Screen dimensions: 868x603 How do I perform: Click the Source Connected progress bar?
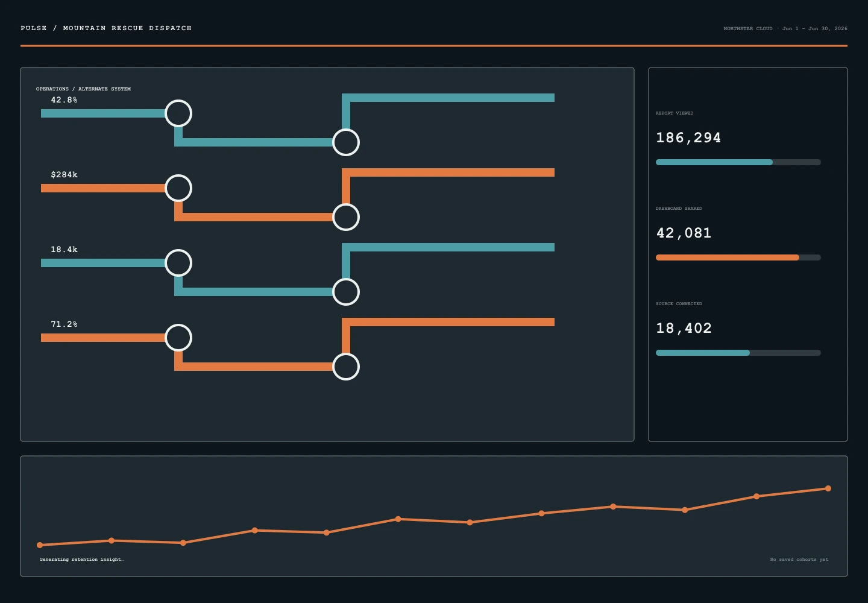738,353
